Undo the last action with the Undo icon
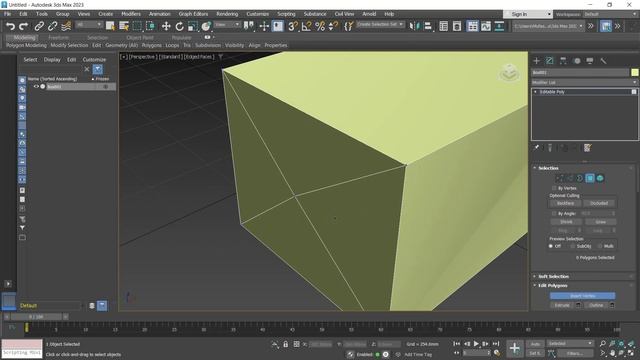This screenshot has width=640, height=360. point(10,27)
